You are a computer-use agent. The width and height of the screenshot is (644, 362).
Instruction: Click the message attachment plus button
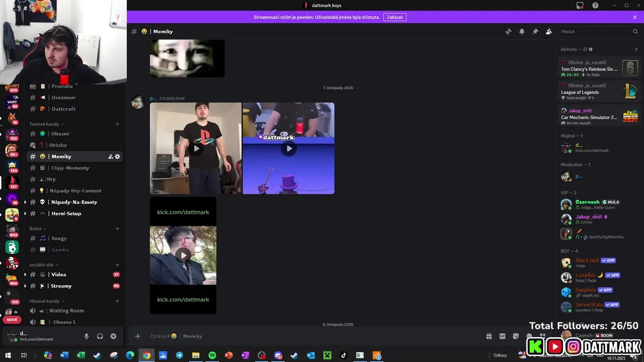click(138, 336)
